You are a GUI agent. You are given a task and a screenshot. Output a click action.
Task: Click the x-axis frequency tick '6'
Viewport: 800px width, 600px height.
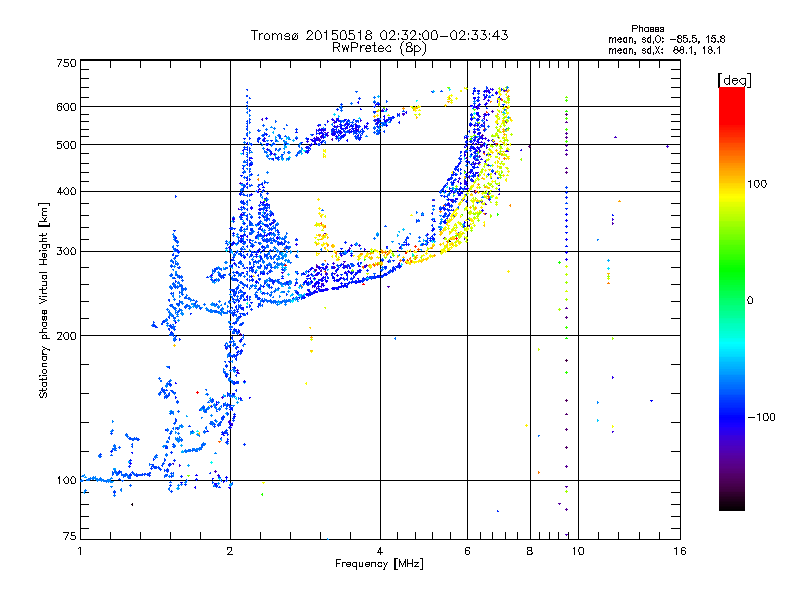[x=467, y=551]
